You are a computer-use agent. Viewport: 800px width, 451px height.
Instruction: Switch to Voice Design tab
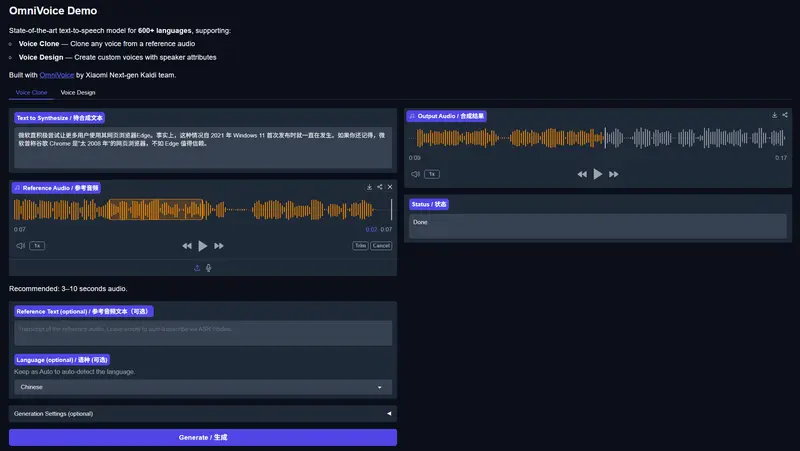tap(78, 92)
